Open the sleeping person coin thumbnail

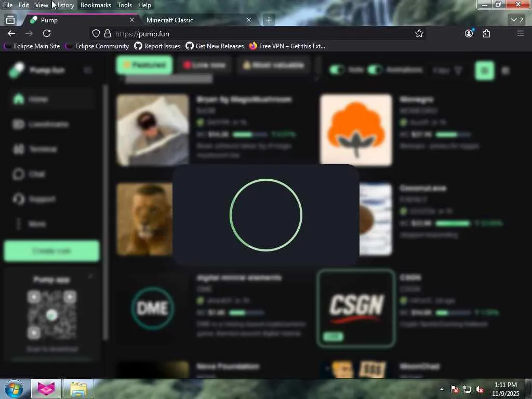coord(153,130)
